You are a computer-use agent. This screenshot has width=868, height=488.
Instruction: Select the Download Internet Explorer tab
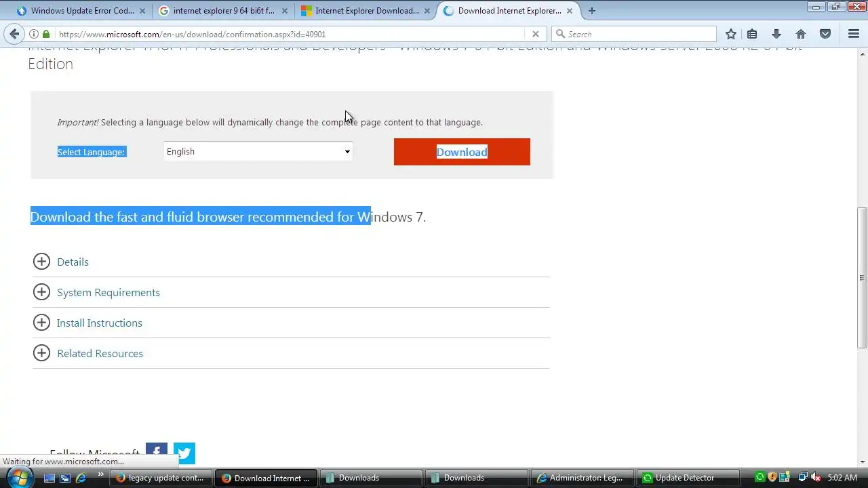coord(509,11)
